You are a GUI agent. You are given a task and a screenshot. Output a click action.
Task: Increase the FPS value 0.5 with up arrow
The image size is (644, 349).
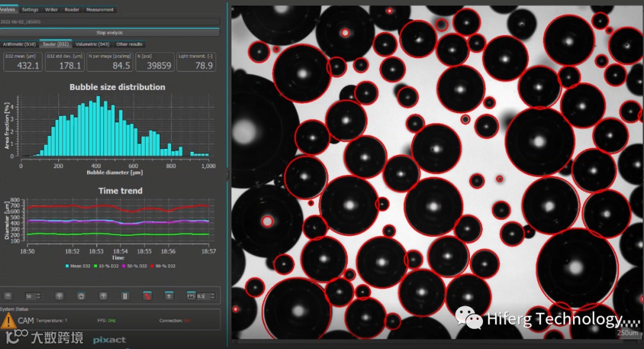[212, 294]
